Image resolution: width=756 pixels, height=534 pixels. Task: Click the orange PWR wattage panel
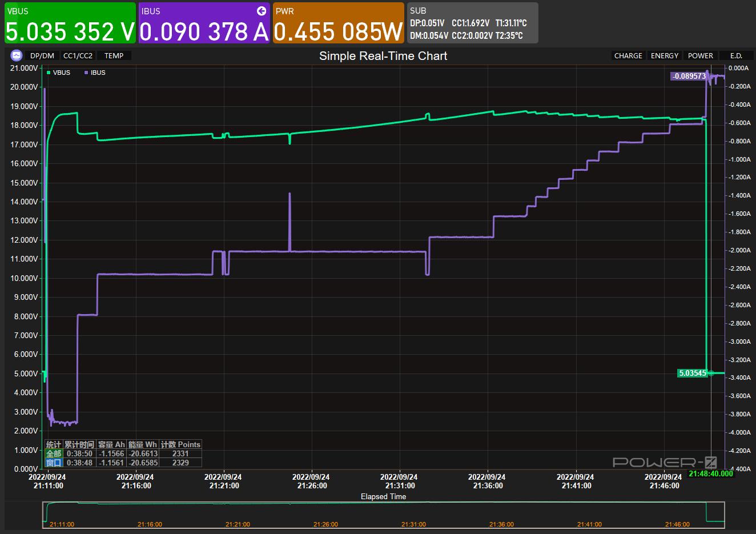pos(338,23)
